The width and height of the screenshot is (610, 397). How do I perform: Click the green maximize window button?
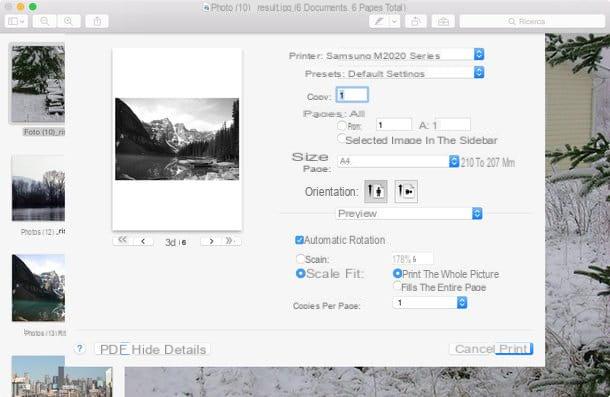click(x=33, y=6)
